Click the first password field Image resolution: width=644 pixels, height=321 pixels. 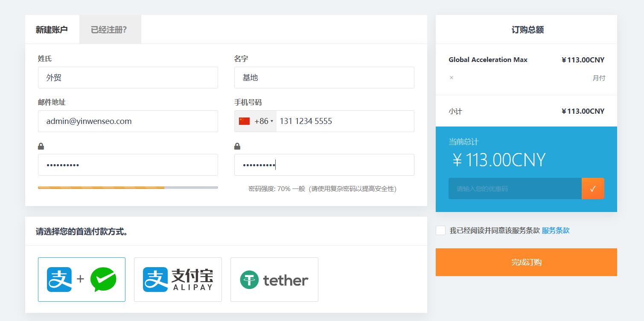(x=128, y=165)
